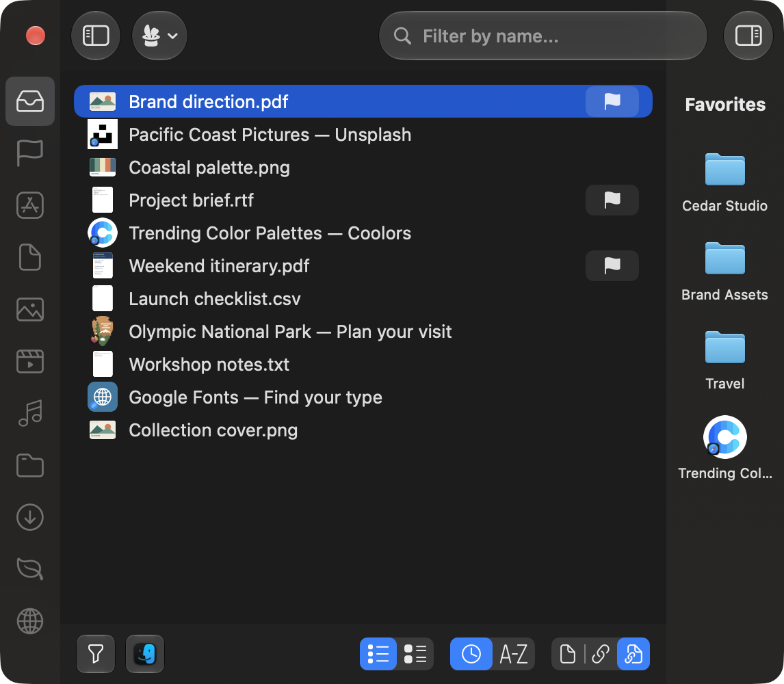Viewport: 784px width, 684px height.
Task: Open the Applications sidebar category
Action: 30,205
